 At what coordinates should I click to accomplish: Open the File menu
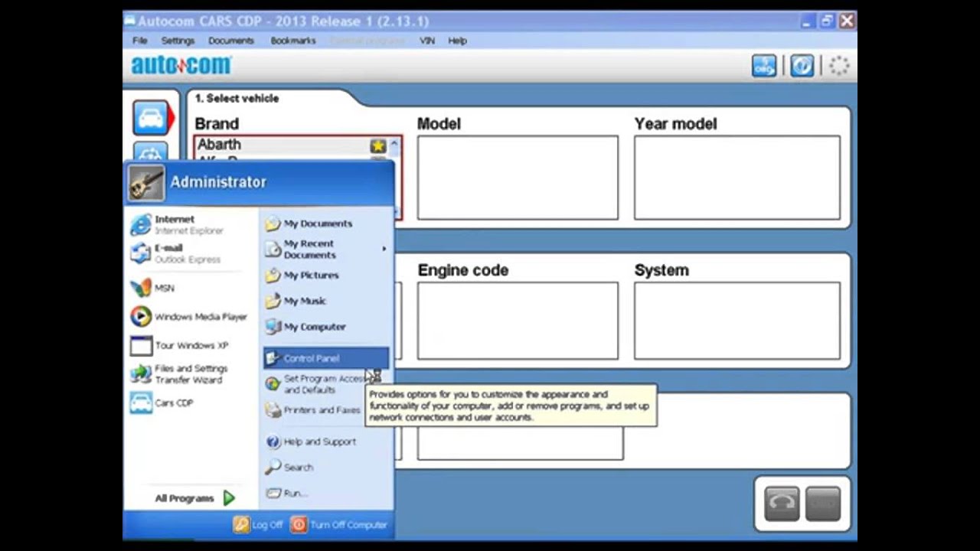tap(140, 41)
